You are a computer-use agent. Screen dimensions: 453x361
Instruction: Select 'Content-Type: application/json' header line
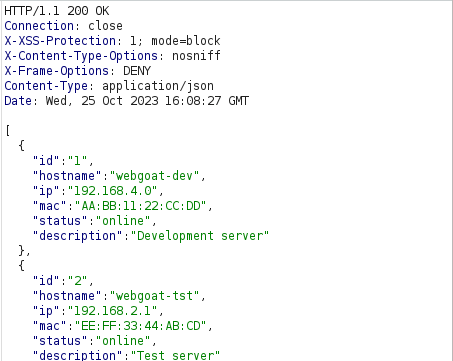[109, 86]
